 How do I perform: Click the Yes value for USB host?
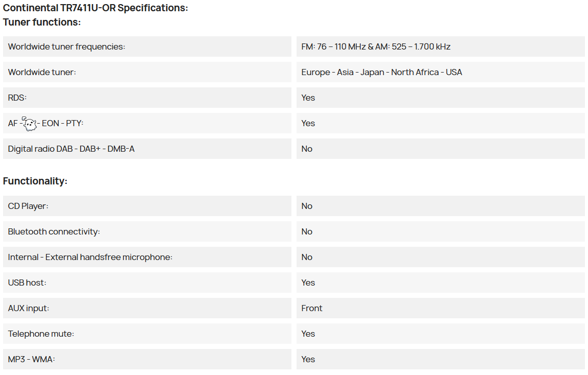tap(308, 283)
